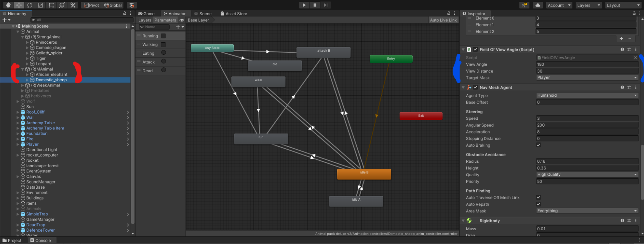Image resolution: width=644 pixels, height=244 pixels.
Task: Switch to the Game tab
Action: 146,13
